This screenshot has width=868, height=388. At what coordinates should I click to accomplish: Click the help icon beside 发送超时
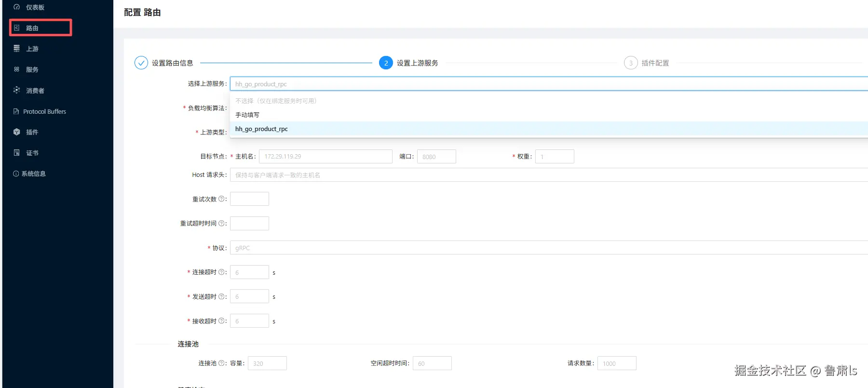(x=221, y=296)
